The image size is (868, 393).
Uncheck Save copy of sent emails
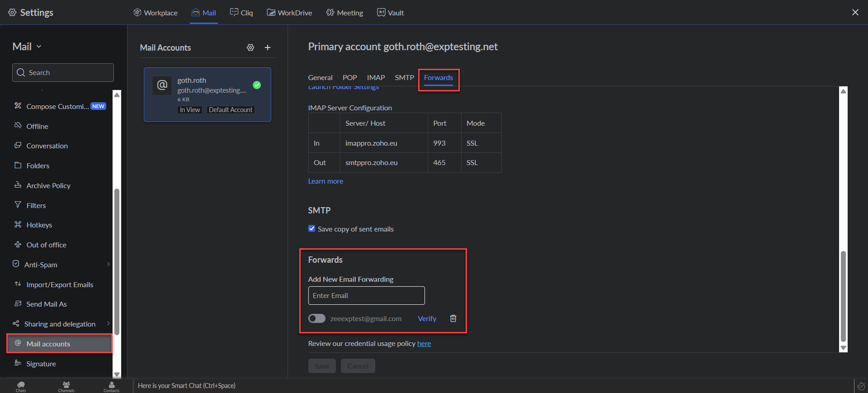pos(312,229)
